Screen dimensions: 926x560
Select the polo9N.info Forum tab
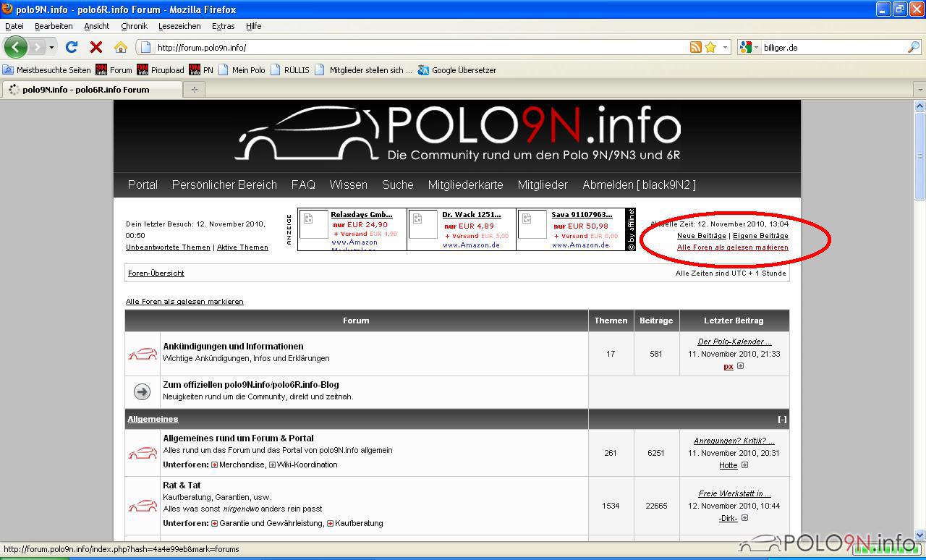click(92, 90)
